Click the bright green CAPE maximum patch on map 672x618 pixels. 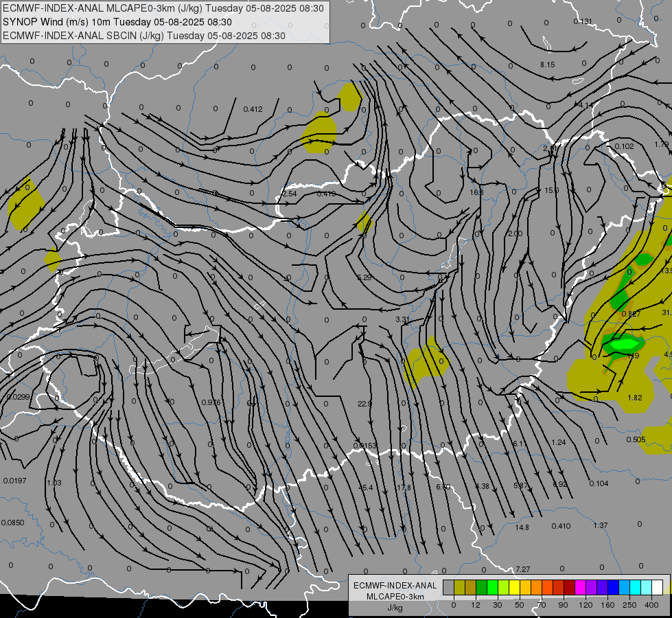click(x=624, y=344)
